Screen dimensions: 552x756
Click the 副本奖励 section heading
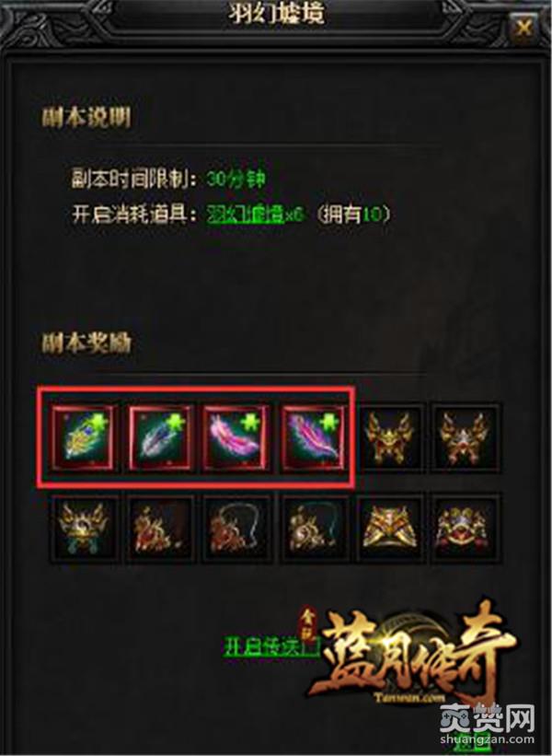(x=86, y=343)
